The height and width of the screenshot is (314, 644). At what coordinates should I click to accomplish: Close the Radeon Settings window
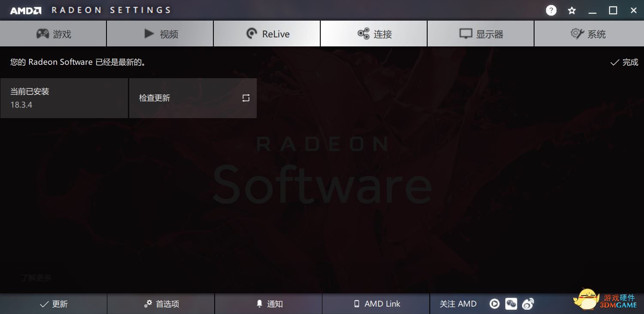(634, 10)
